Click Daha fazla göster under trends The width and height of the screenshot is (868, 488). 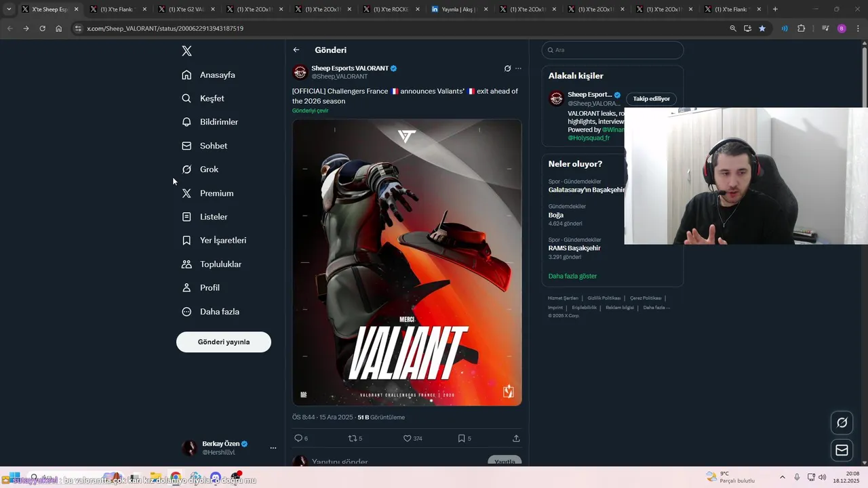pos(572,277)
